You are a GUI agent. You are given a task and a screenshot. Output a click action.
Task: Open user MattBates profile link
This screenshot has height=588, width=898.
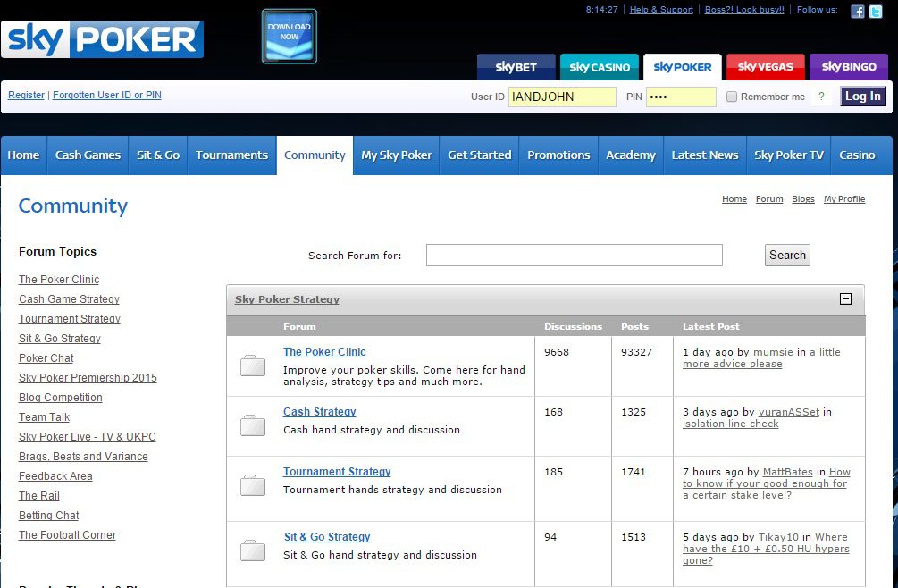(787, 472)
